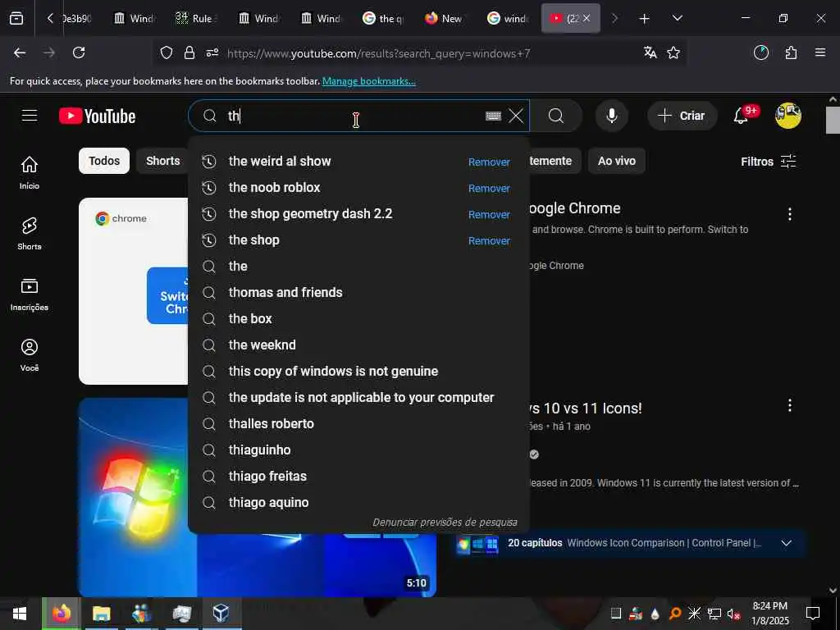Open the Windows Start button
The image size is (840, 630).
[x=20, y=614]
